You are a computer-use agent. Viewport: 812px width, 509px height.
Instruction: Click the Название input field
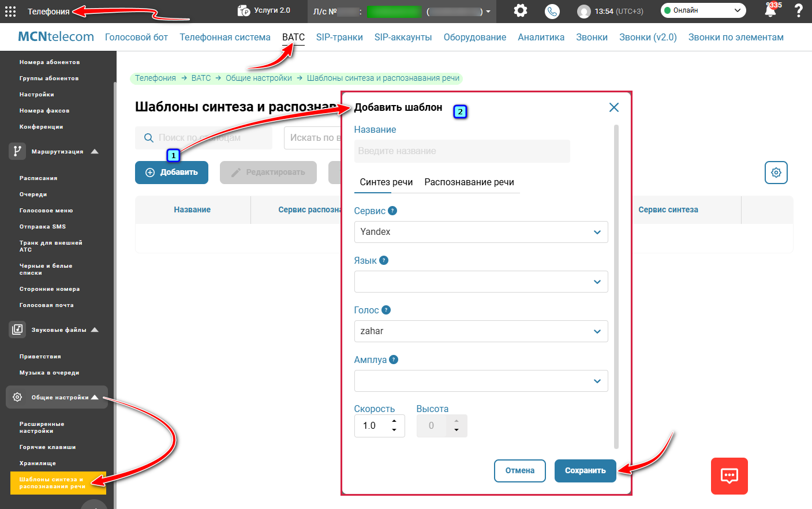[x=462, y=151]
